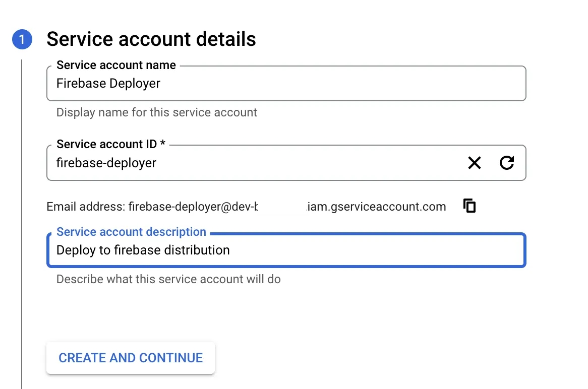Click the 'Service account name' floating label
588x389 pixels.
click(x=116, y=65)
